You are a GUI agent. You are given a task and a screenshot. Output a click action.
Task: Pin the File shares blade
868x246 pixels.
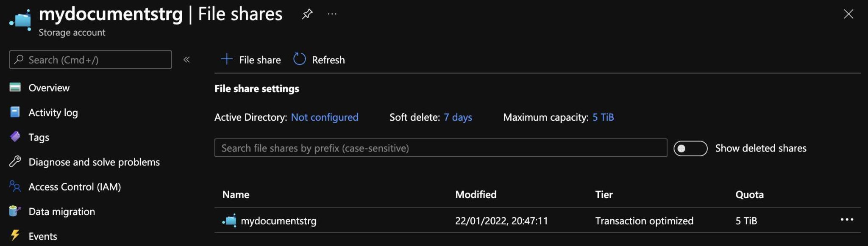[x=307, y=14]
